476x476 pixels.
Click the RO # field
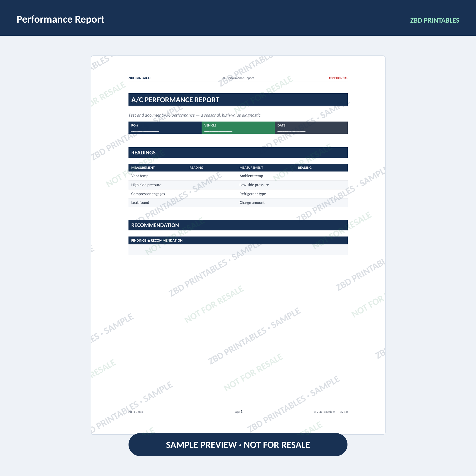point(165,128)
